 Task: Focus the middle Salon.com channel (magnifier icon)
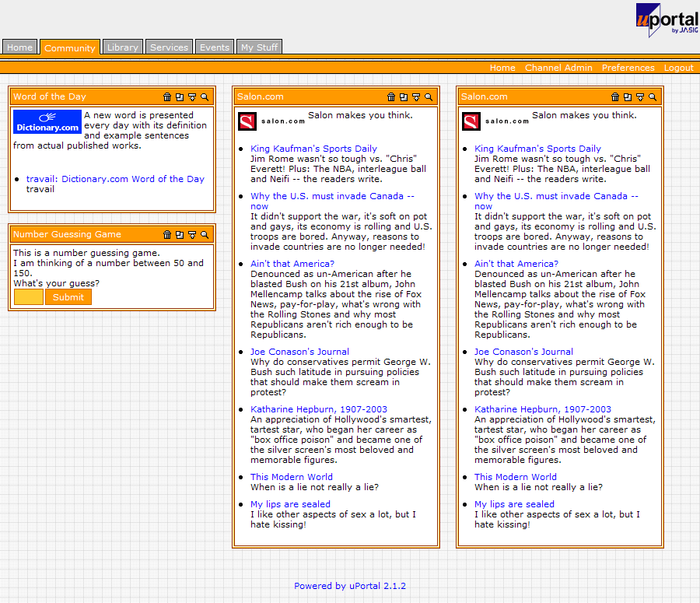click(x=429, y=97)
